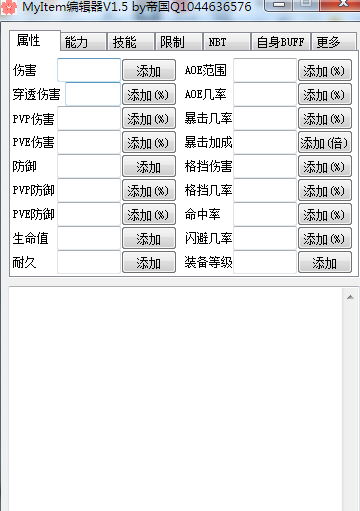Click inside the large output text area
Image resolution: width=360 pixels, height=511 pixels.
[x=176, y=399]
